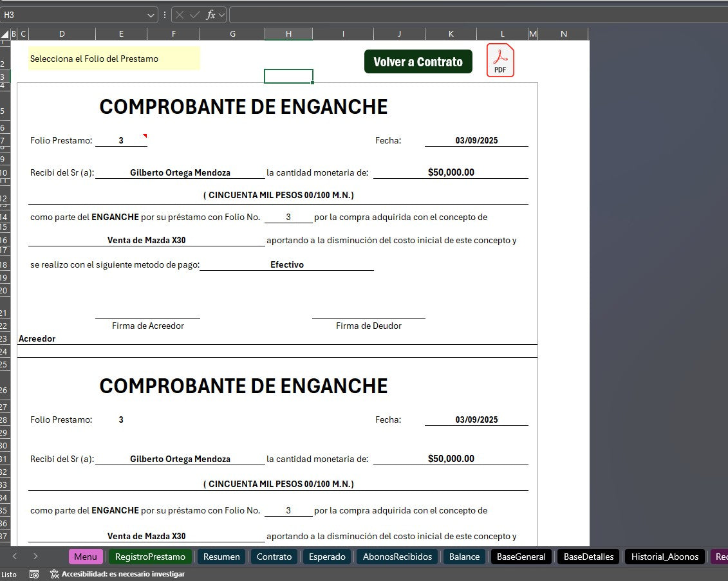This screenshot has height=581, width=728.
Task: Open the PDF export icon
Action: pos(500,59)
